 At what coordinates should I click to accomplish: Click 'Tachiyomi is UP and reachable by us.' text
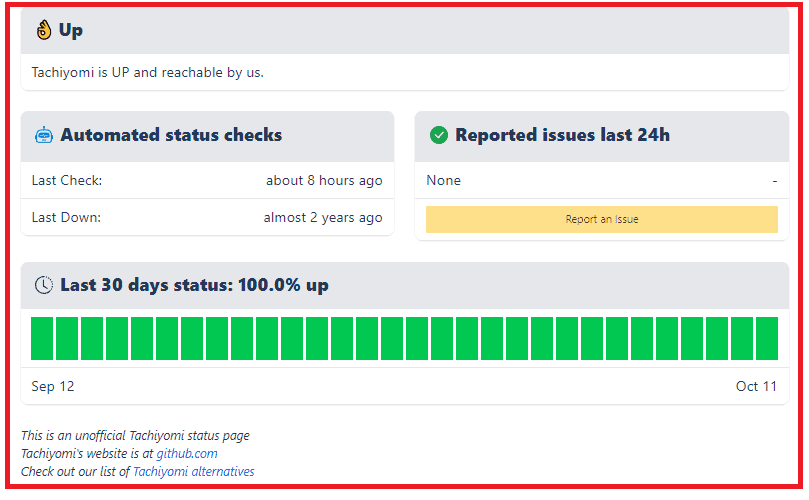[148, 73]
